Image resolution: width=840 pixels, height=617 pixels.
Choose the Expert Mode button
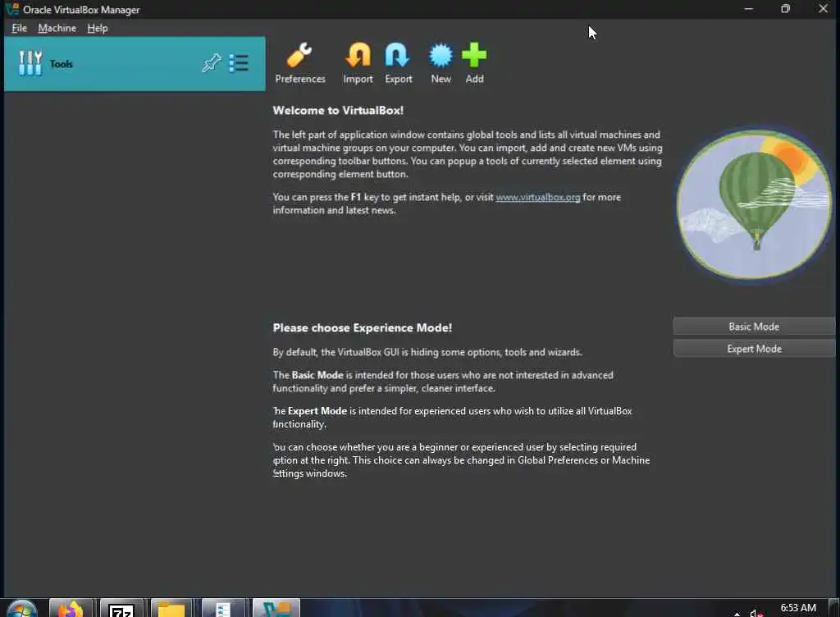pyautogui.click(x=754, y=349)
